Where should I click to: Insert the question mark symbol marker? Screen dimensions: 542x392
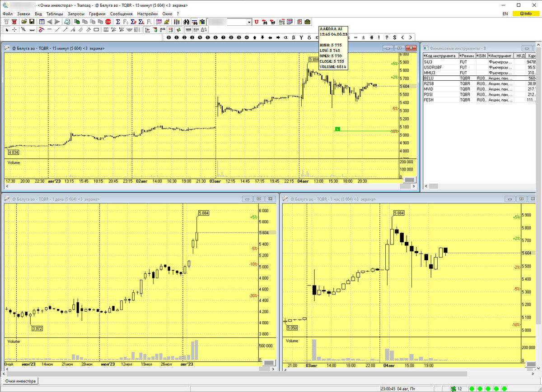click(387, 37)
